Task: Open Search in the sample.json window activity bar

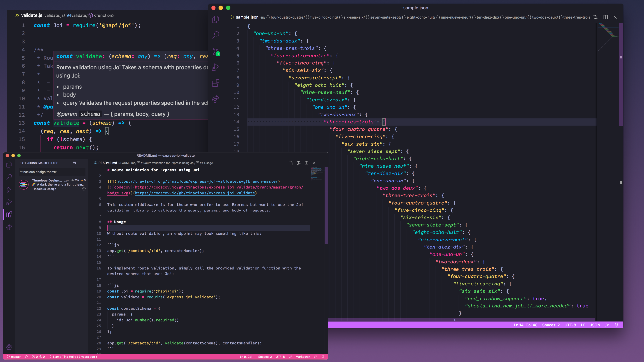Action: (x=215, y=35)
